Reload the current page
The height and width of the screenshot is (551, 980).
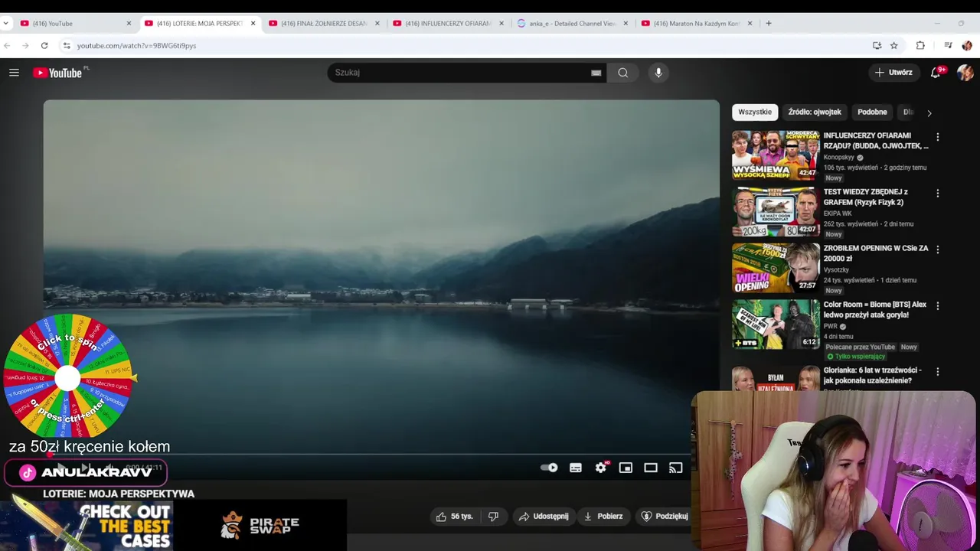tap(44, 45)
